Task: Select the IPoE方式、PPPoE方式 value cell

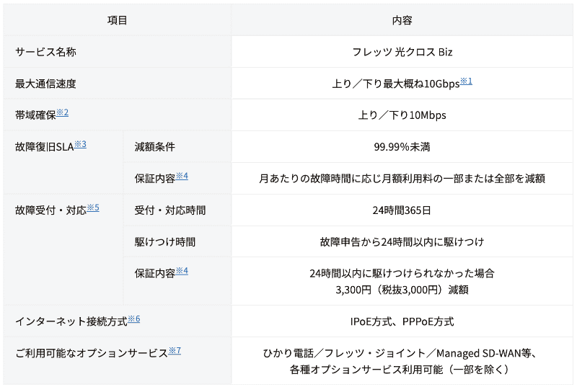Action: coord(402,321)
